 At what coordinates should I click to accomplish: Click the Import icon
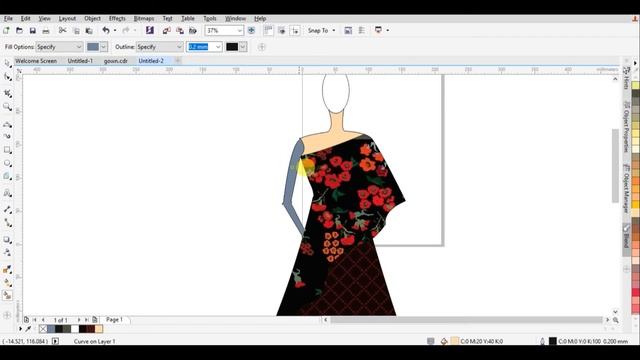pos(166,31)
